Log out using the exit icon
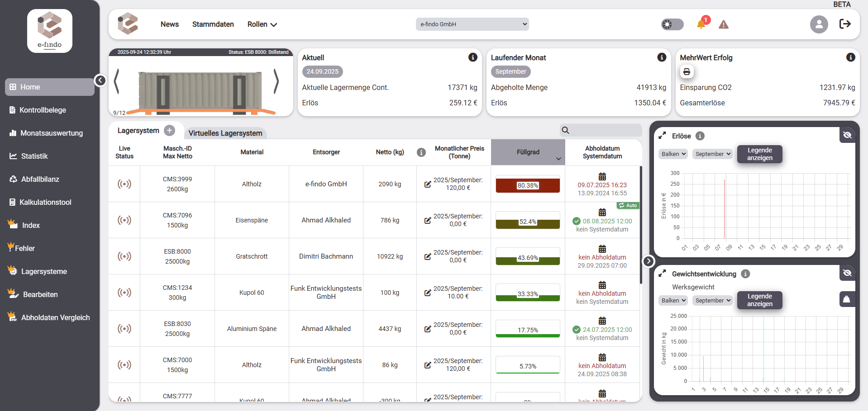The image size is (868, 411). pos(844,24)
